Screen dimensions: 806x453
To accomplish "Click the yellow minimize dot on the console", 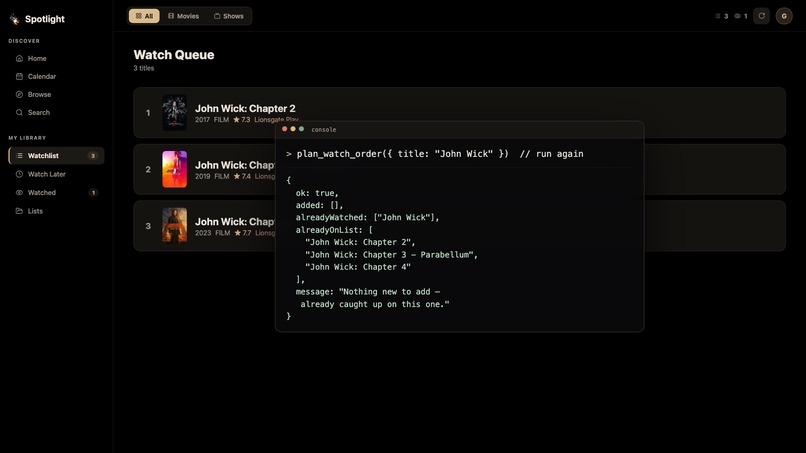I will (x=293, y=129).
